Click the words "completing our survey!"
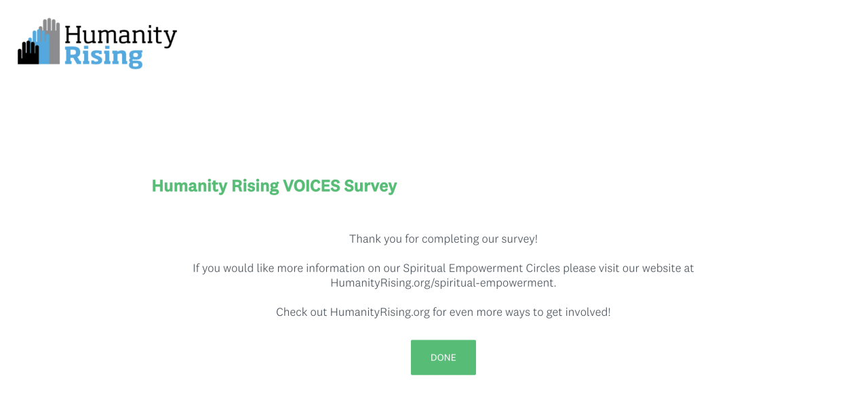 [479, 239]
